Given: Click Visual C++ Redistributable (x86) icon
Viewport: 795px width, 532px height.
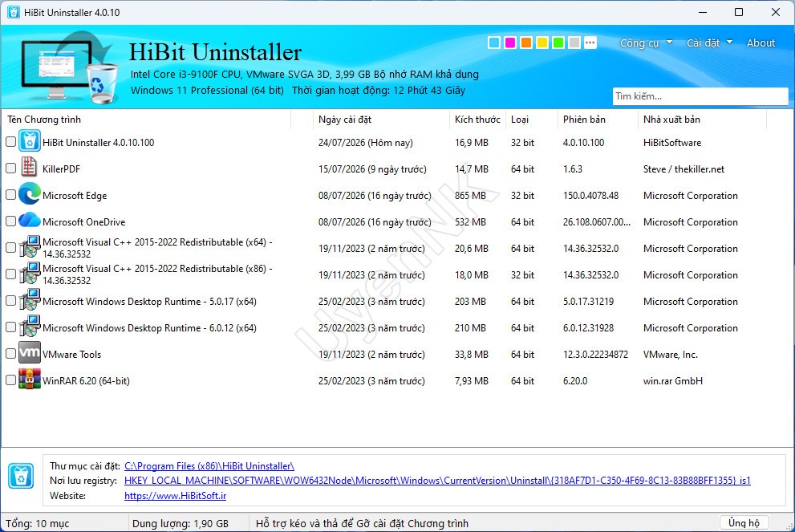Looking at the screenshot, I should [30, 274].
